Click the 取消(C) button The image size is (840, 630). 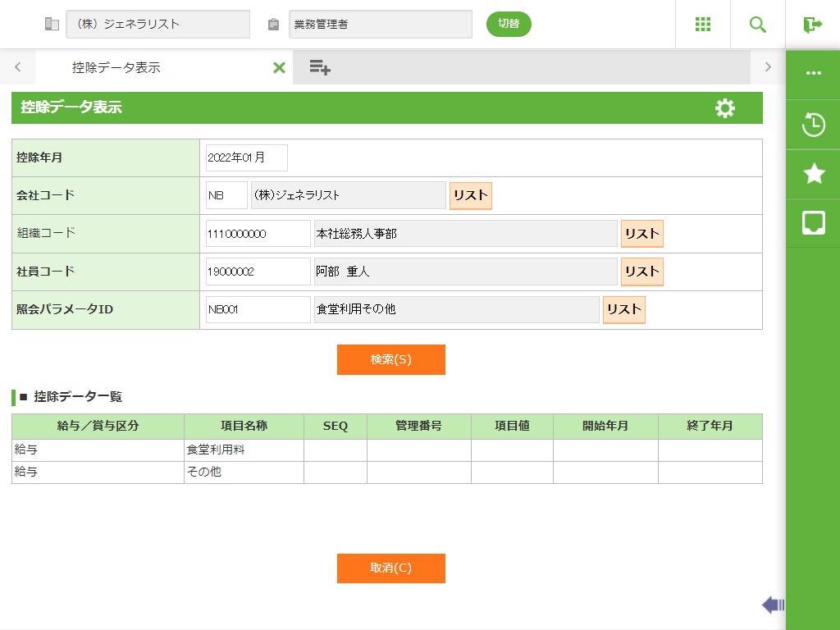[x=390, y=568]
